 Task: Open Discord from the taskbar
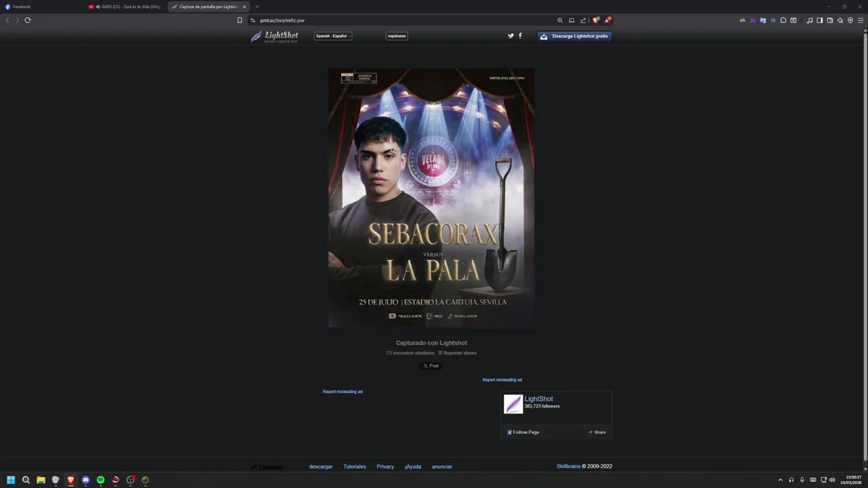(85, 480)
